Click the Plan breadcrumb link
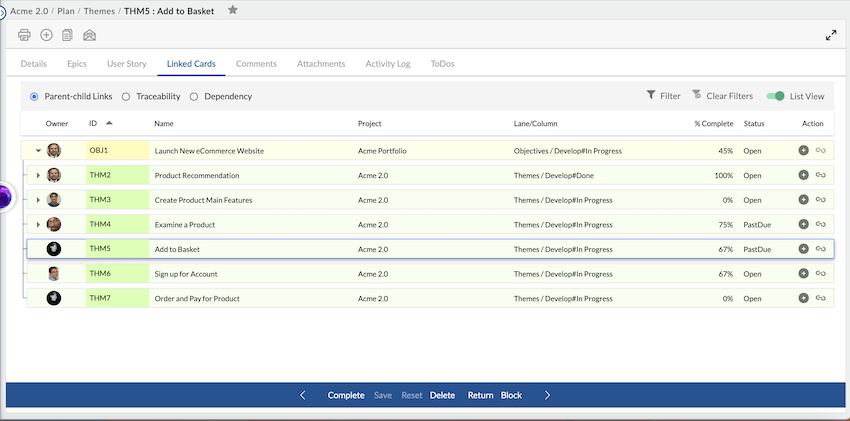This screenshot has height=421, width=850. coord(66,10)
